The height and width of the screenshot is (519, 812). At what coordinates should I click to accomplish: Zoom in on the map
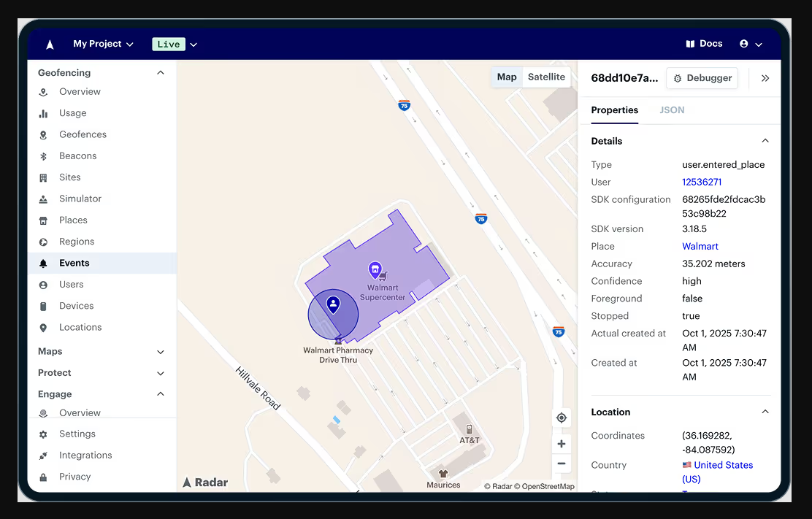(x=562, y=444)
